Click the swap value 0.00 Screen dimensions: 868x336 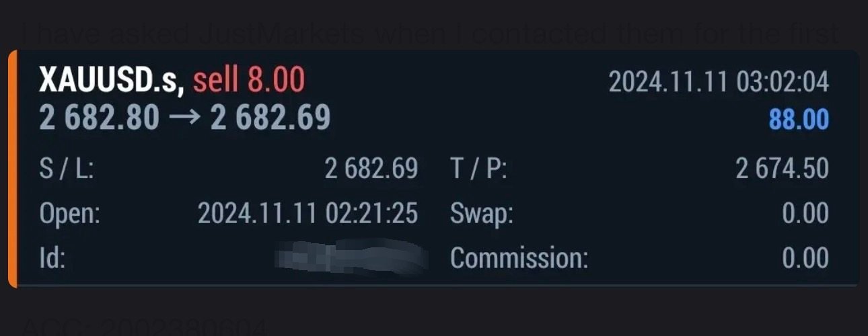tap(805, 214)
